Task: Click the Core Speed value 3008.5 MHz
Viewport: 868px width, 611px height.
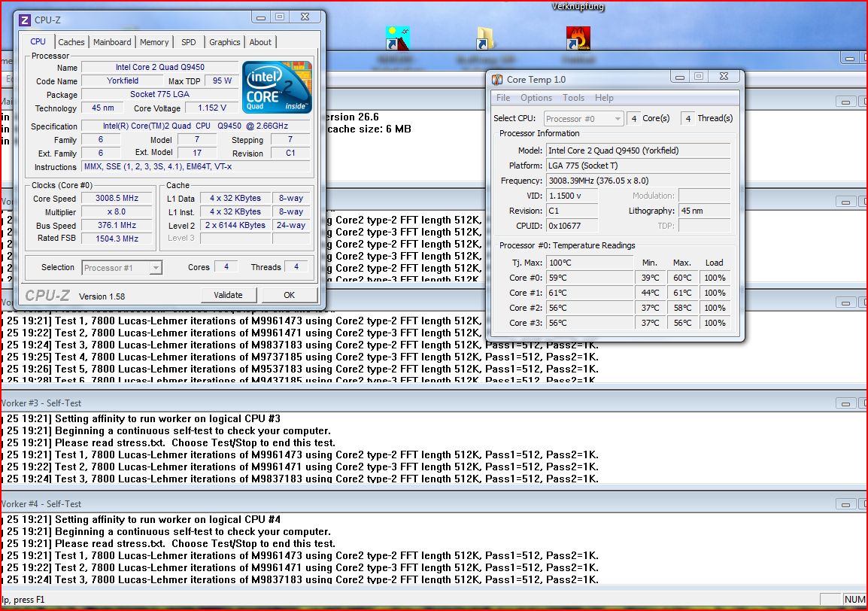Action: (x=117, y=199)
